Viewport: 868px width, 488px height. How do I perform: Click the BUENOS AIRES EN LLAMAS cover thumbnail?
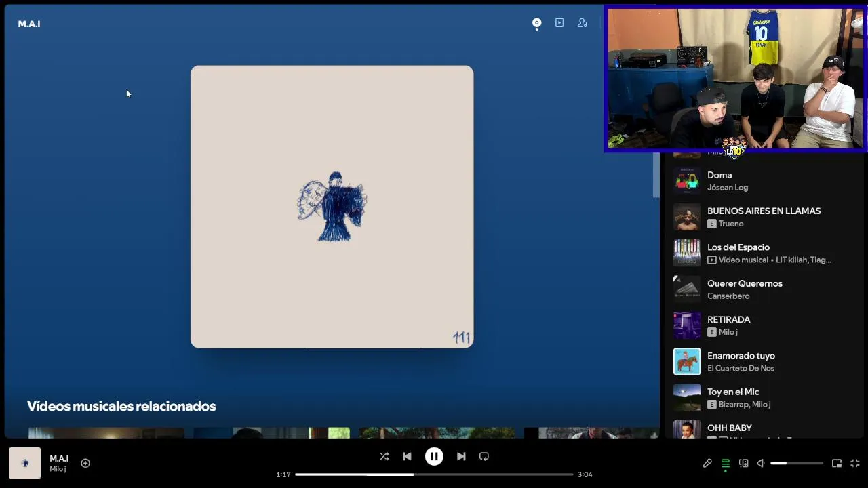tap(687, 217)
